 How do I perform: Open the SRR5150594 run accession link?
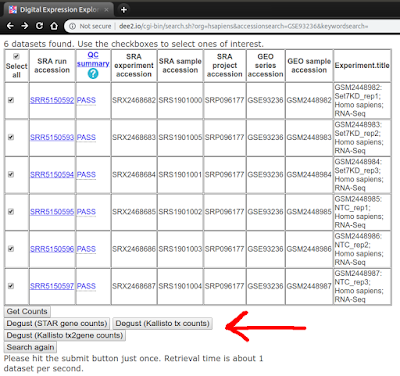pos(52,174)
